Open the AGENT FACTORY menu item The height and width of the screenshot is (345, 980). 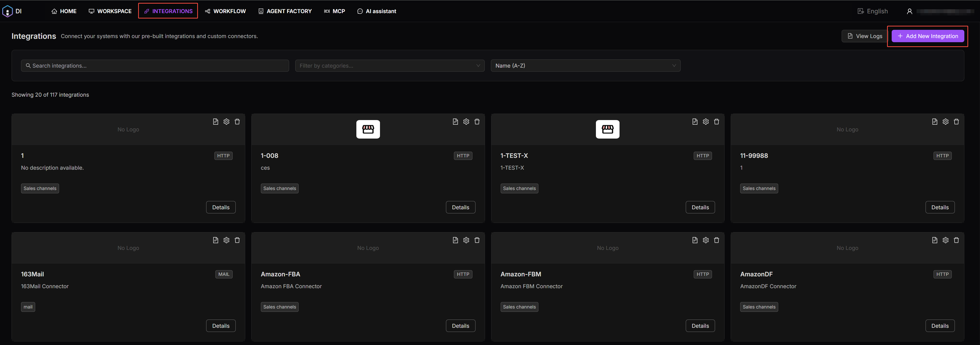click(x=285, y=11)
